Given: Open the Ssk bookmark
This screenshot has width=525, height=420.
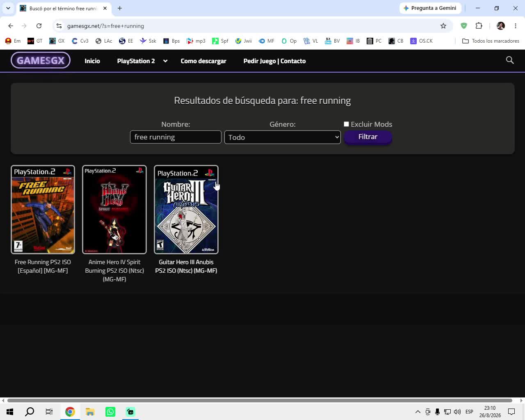Looking at the screenshot, I should pyautogui.click(x=148, y=41).
